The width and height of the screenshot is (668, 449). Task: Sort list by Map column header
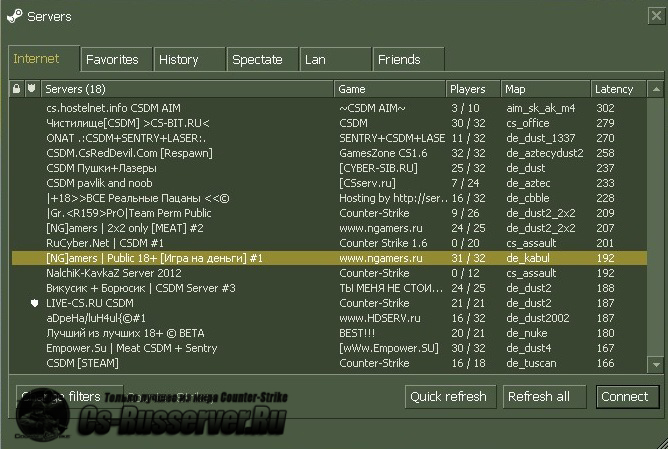click(546, 89)
